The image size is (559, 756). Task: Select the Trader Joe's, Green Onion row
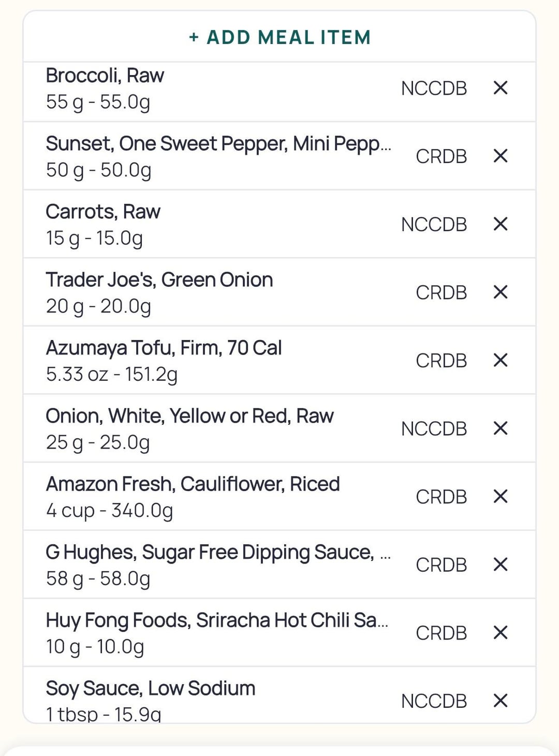[159, 292]
